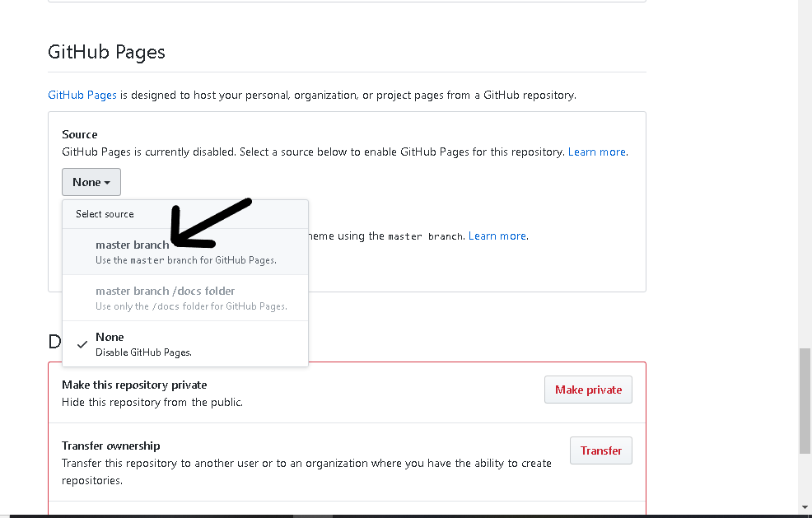
Task: Click 'Hide this repository from the public' text
Action: (x=152, y=403)
